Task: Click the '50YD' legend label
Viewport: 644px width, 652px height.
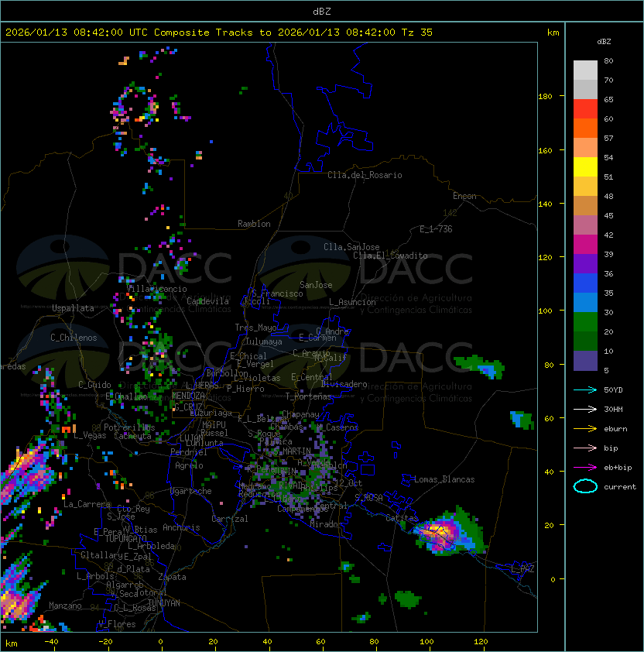Action: 613,390
